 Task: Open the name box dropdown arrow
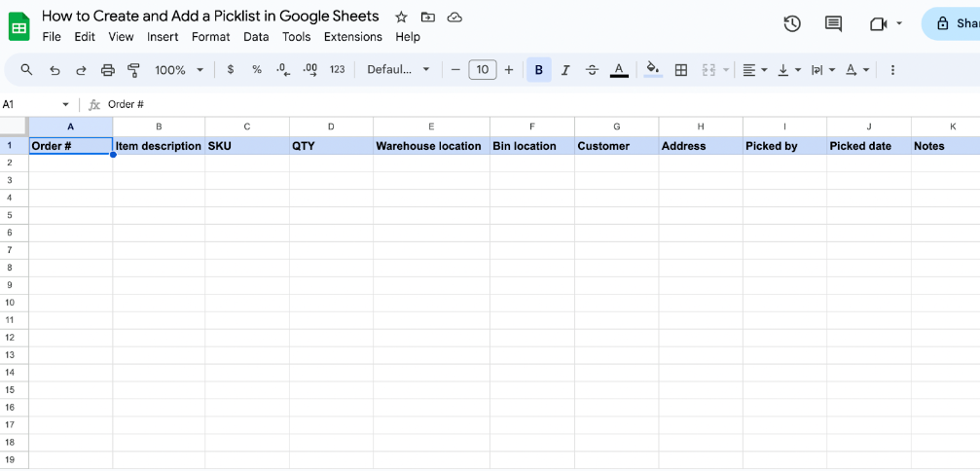click(x=65, y=104)
